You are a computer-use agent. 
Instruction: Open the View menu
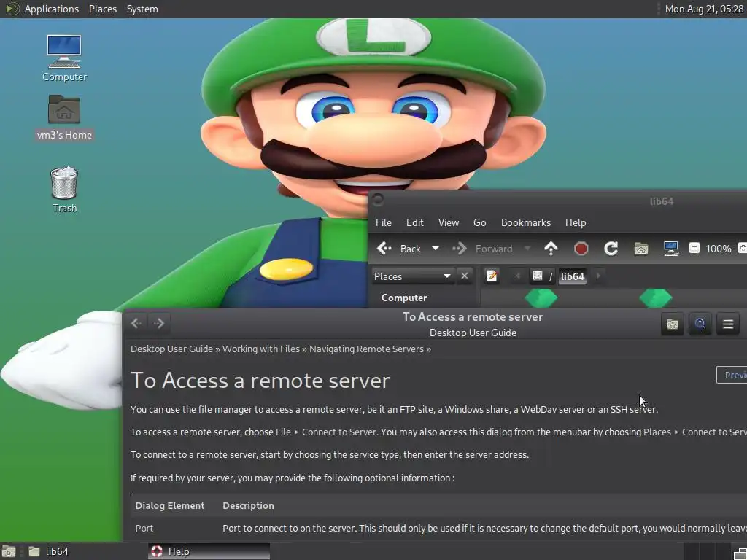pyautogui.click(x=449, y=222)
